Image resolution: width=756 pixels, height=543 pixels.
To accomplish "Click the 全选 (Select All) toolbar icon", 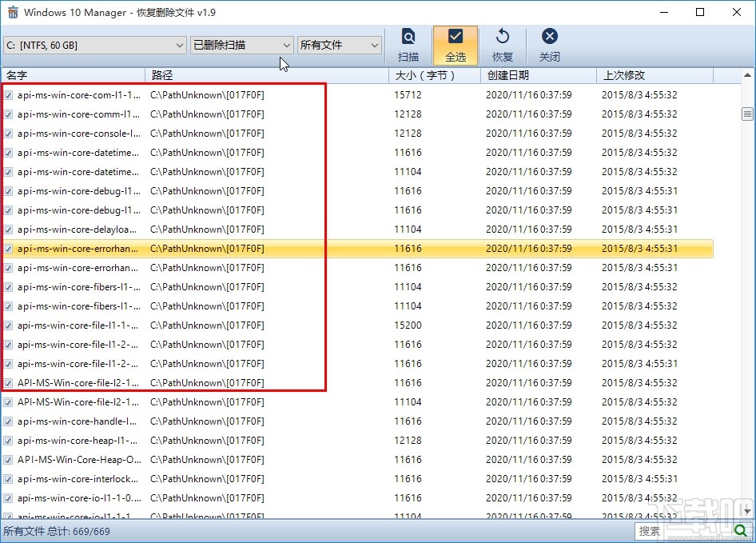I will click(455, 45).
